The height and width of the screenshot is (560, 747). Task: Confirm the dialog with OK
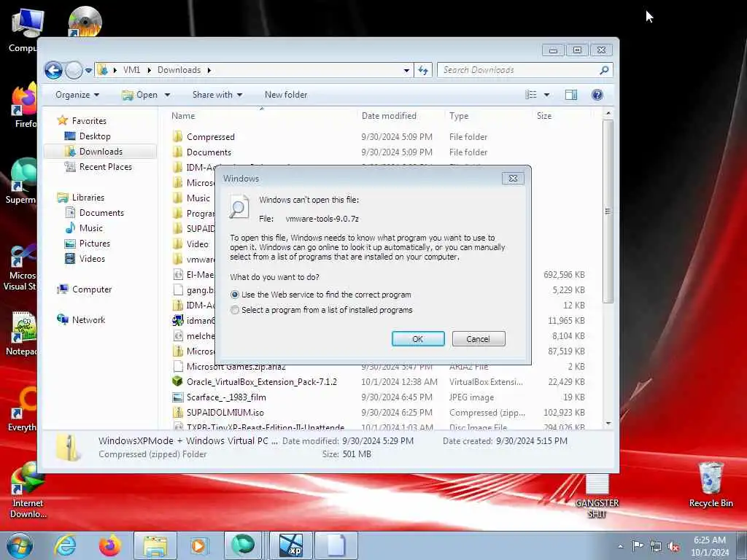pos(418,338)
